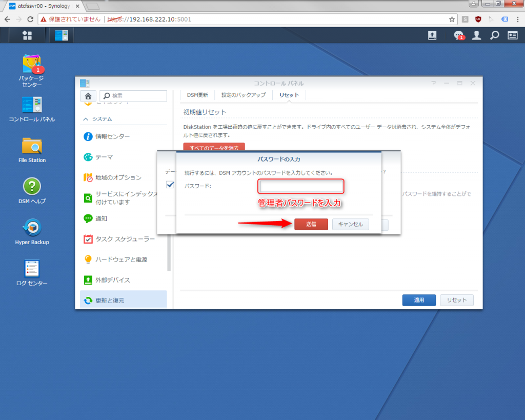525x420 pixels.
Task: Open the Log Center desktop icon
Action: click(32, 269)
